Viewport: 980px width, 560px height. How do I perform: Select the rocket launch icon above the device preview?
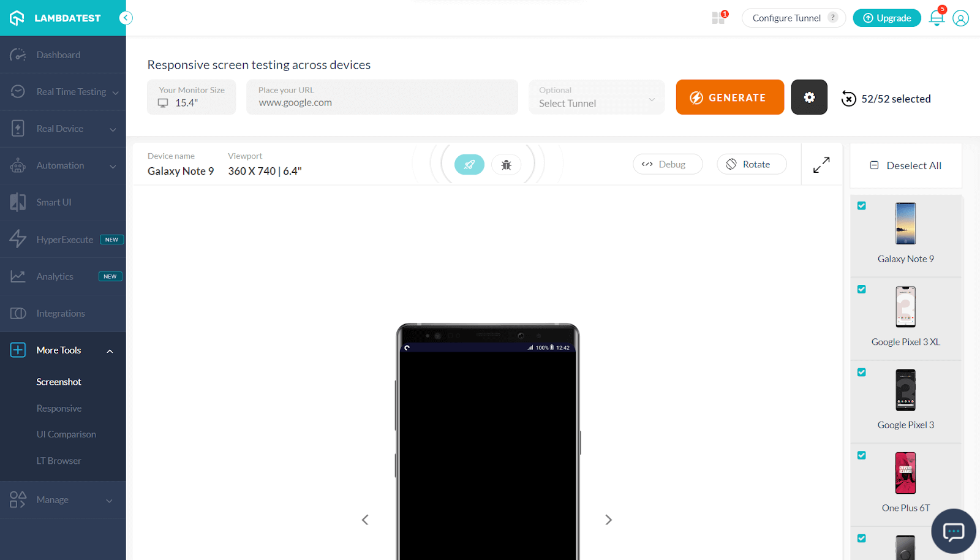coord(469,164)
